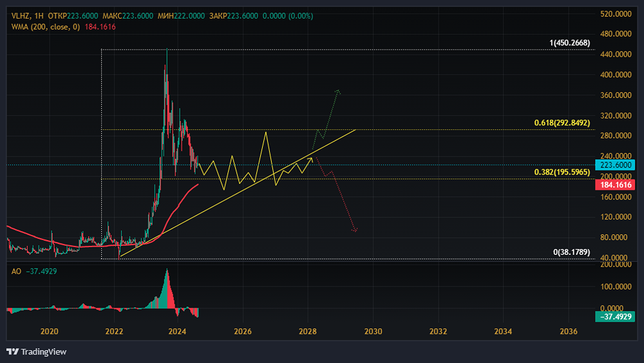Click the МАКС high value 223.6000
This screenshot has width=644, height=363.
(138, 16)
